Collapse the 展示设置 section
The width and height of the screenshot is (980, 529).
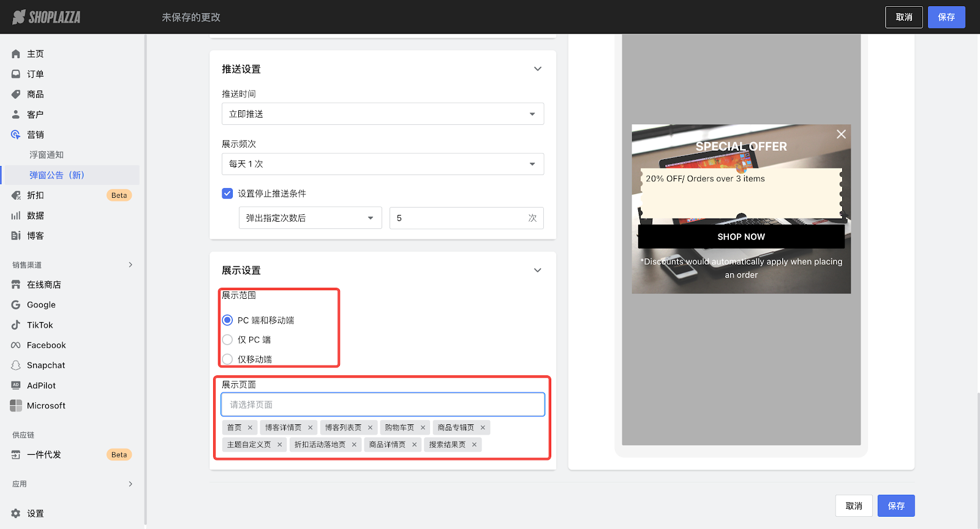(538, 271)
